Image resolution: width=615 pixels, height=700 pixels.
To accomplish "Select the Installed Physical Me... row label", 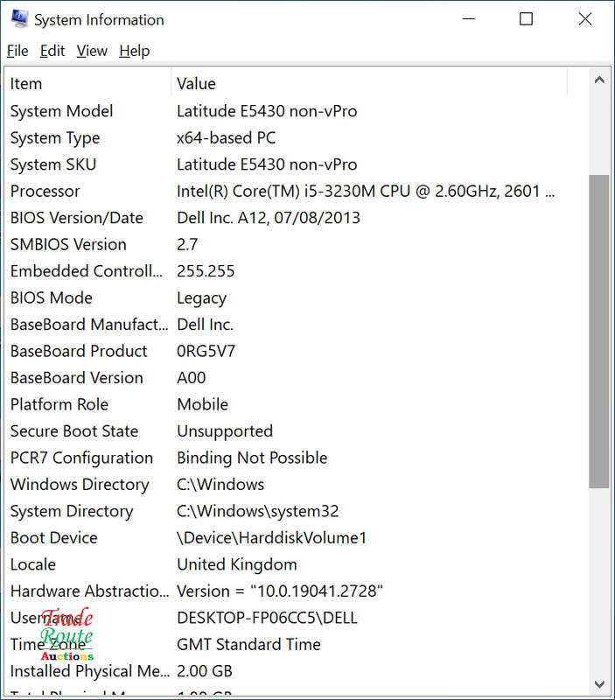I will (x=90, y=671).
